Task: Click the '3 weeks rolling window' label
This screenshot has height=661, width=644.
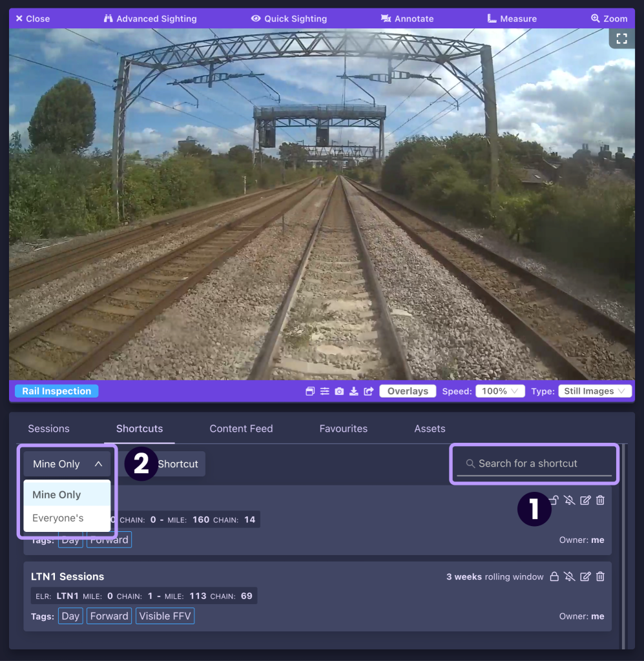Action: 495,576
